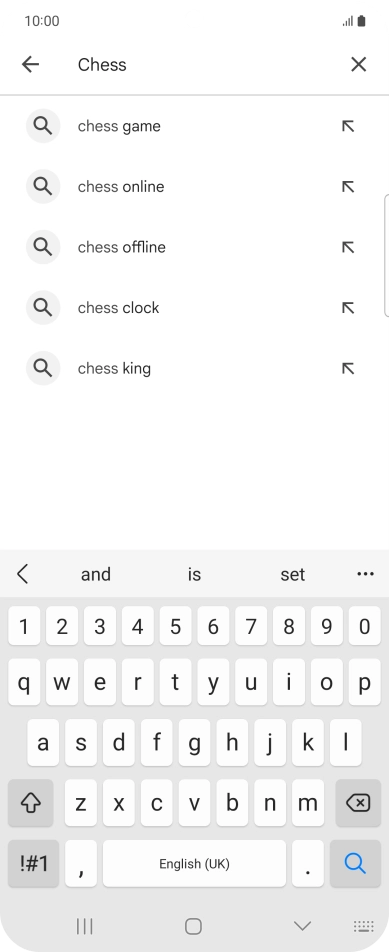Image resolution: width=389 pixels, height=952 pixels.
Task: Fill query with 'chess game' arrow icon
Action: point(348,126)
